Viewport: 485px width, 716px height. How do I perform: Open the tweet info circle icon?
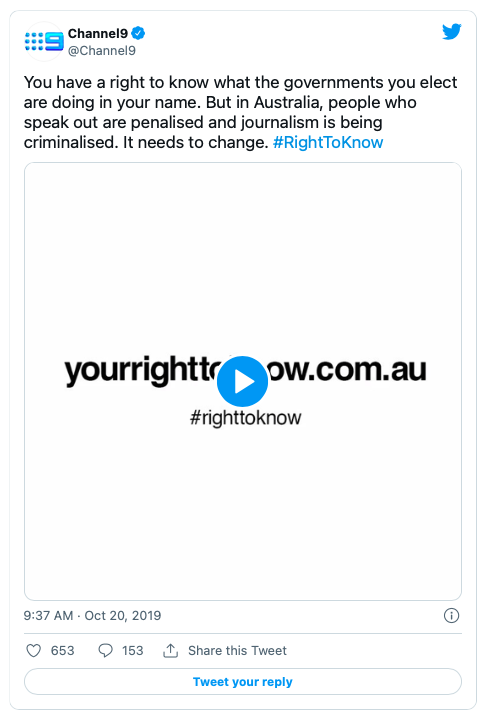pyautogui.click(x=451, y=616)
